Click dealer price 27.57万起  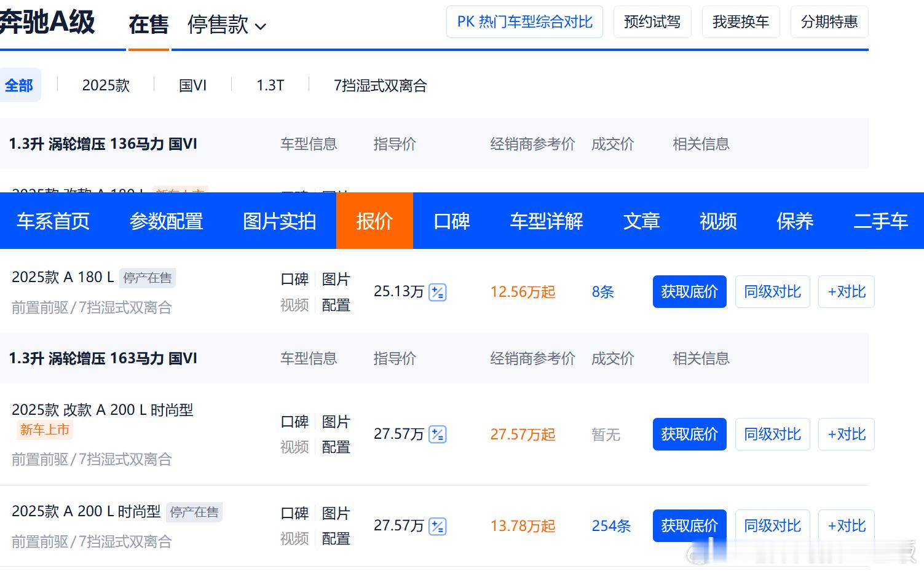[x=523, y=434]
